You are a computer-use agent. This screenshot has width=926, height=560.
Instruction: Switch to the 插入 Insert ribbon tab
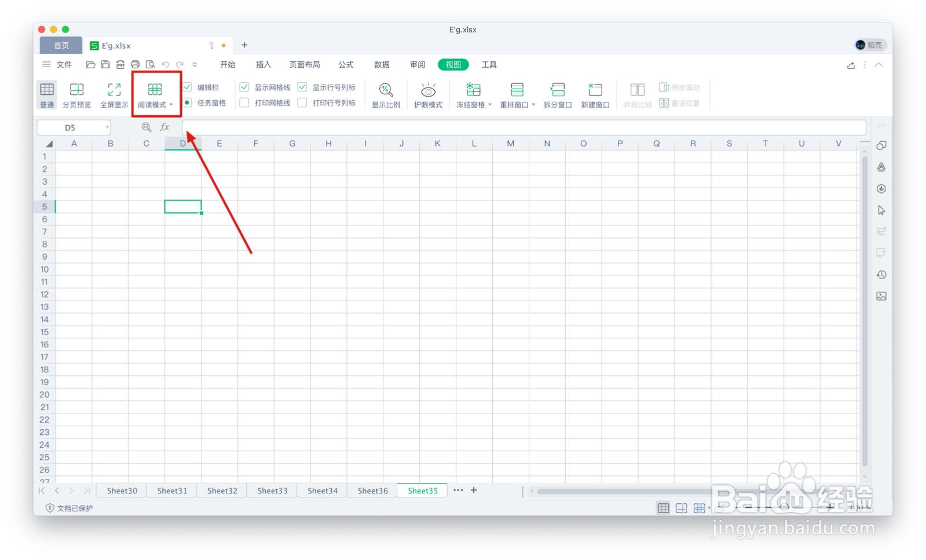[263, 65]
